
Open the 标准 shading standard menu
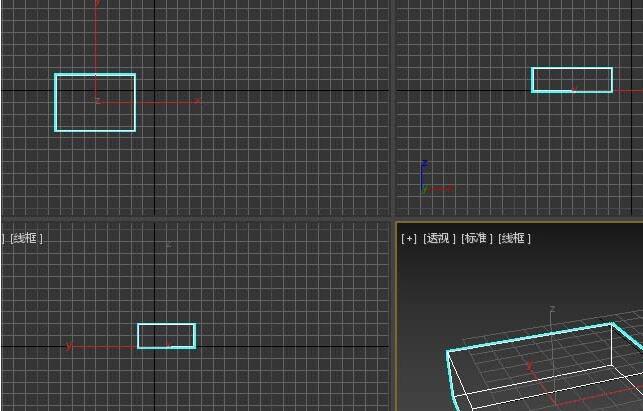pyautogui.click(x=476, y=239)
